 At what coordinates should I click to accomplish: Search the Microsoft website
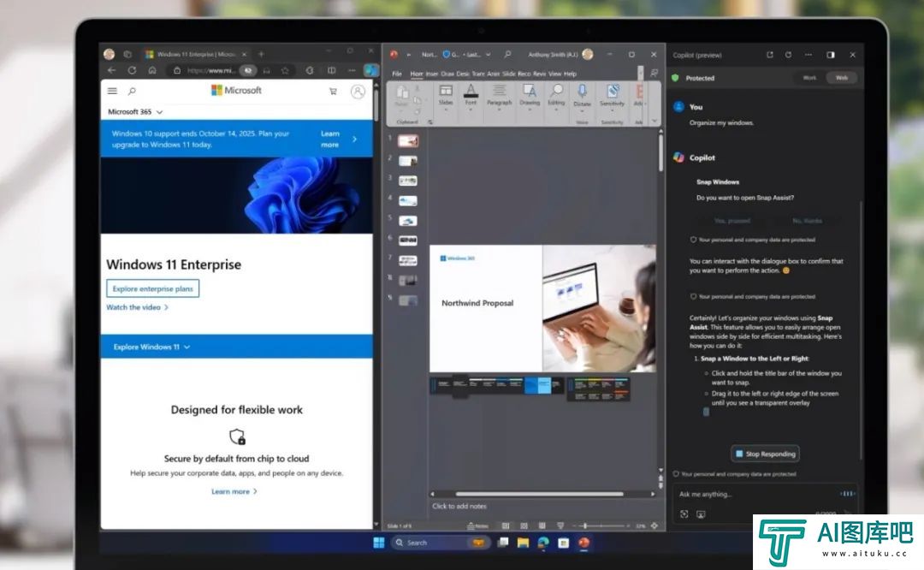click(x=132, y=91)
